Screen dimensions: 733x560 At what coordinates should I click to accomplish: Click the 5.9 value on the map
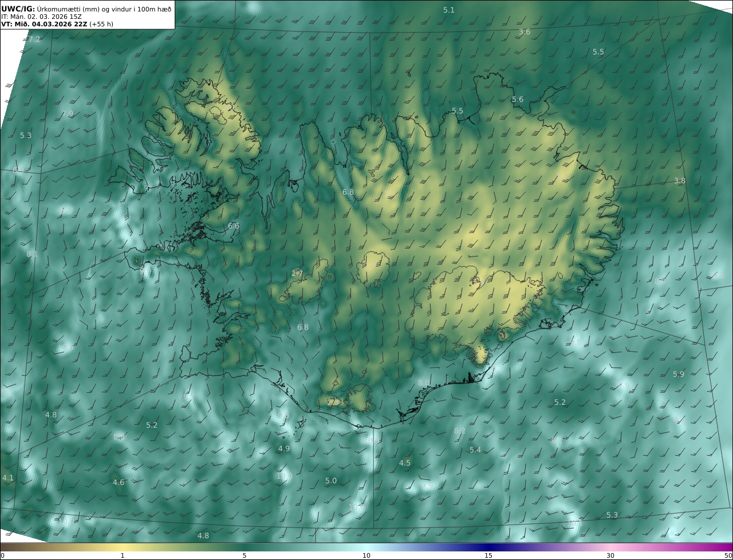[x=679, y=374]
